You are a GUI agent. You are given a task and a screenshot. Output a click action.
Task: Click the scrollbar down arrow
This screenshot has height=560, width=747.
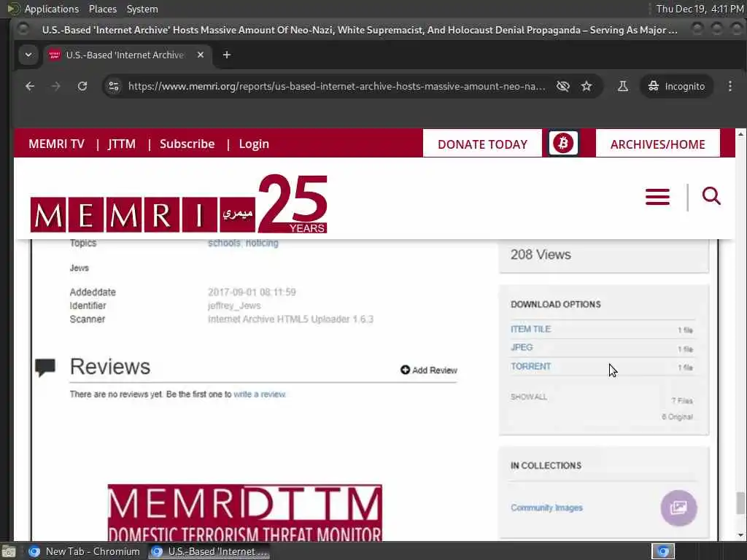click(740, 534)
